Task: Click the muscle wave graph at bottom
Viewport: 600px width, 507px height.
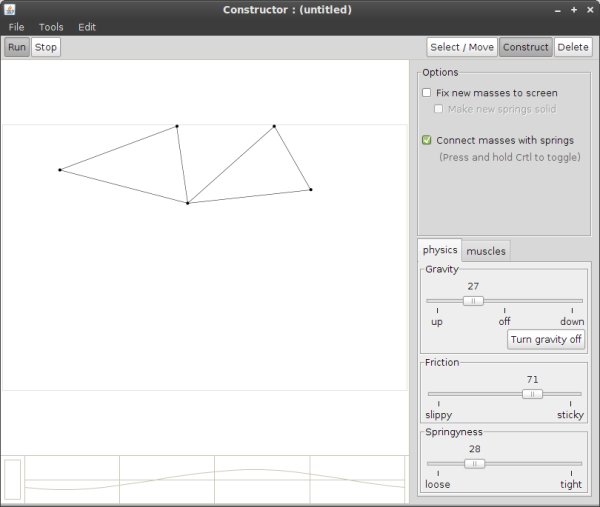Action: (x=214, y=479)
